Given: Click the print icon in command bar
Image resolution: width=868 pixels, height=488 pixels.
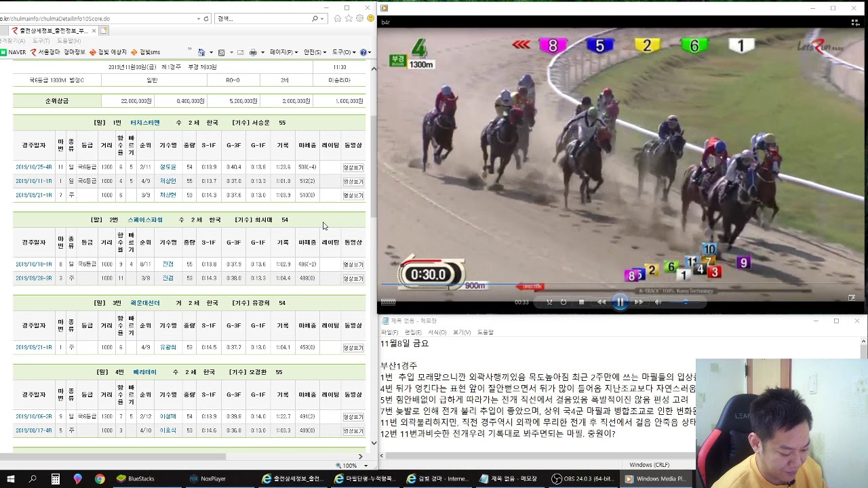Looking at the screenshot, I should (252, 52).
